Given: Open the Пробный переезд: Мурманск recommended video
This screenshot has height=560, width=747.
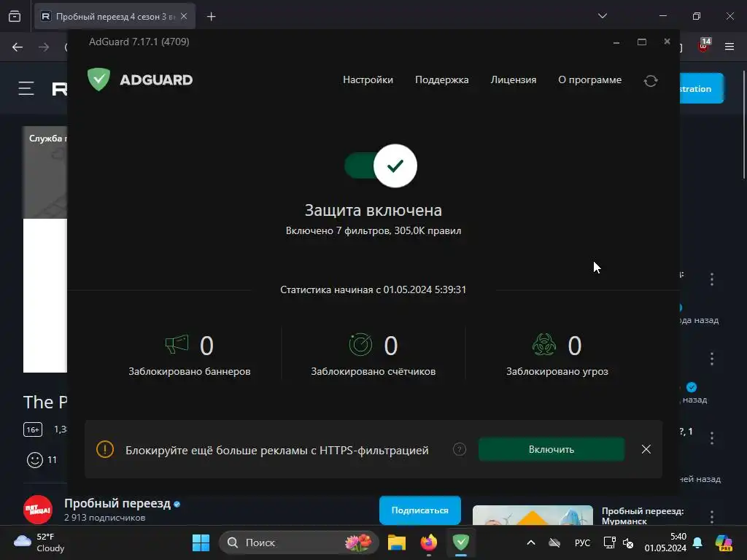Looking at the screenshot, I should [x=643, y=516].
